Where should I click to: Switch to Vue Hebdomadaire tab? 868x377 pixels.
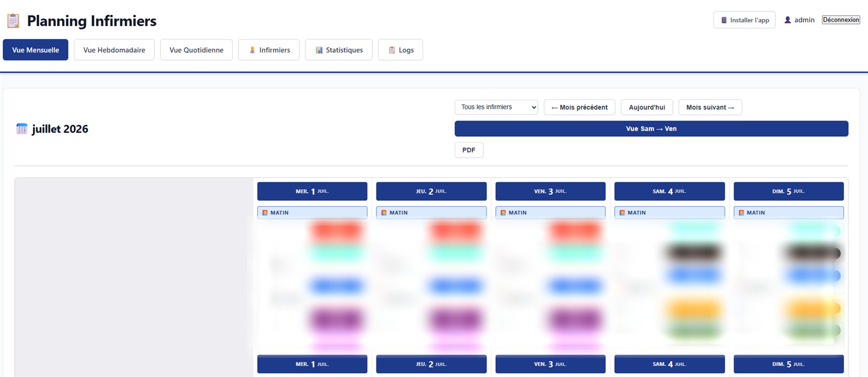(114, 50)
